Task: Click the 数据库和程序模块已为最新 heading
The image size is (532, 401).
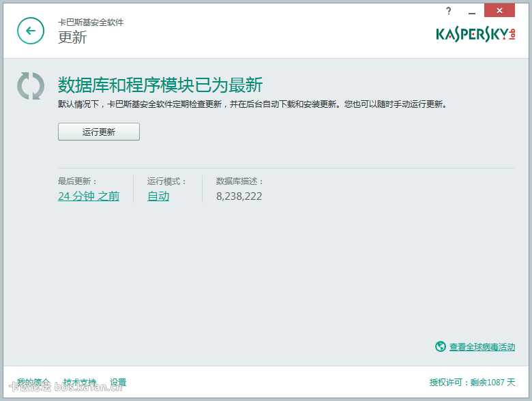Action: pos(160,85)
